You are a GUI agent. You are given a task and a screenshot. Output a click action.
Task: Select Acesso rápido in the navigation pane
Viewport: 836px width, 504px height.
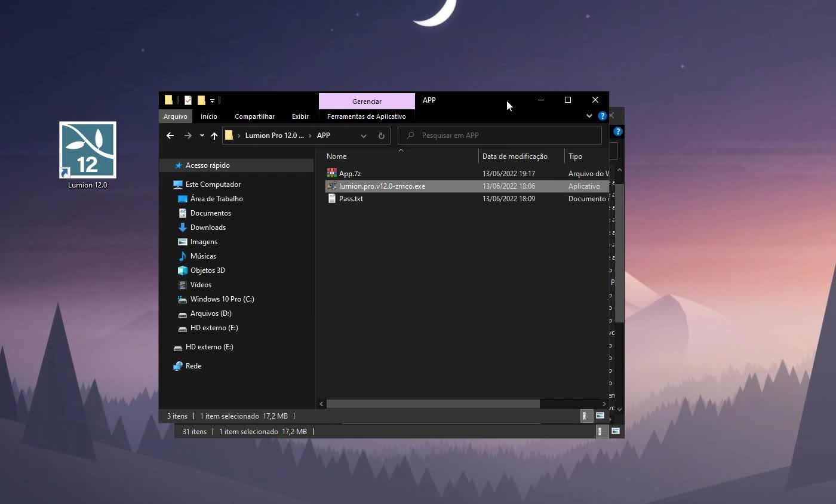point(207,165)
